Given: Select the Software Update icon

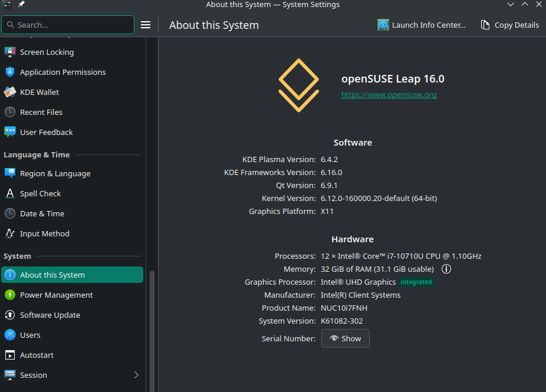Looking at the screenshot, I should [x=9, y=315].
